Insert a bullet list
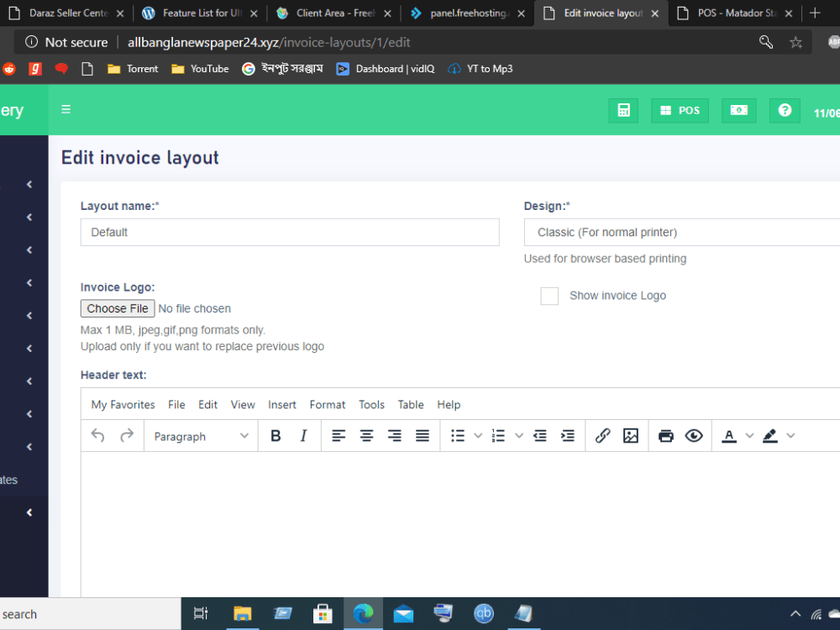This screenshot has height=630, width=840. (x=458, y=435)
